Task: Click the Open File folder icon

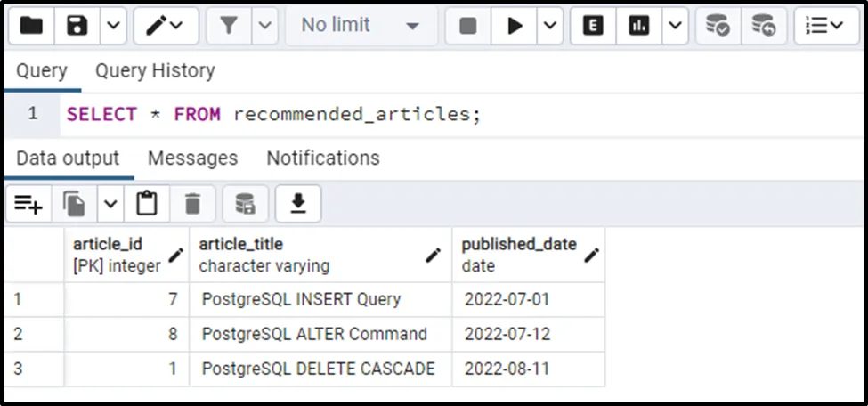Action: (32, 27)
